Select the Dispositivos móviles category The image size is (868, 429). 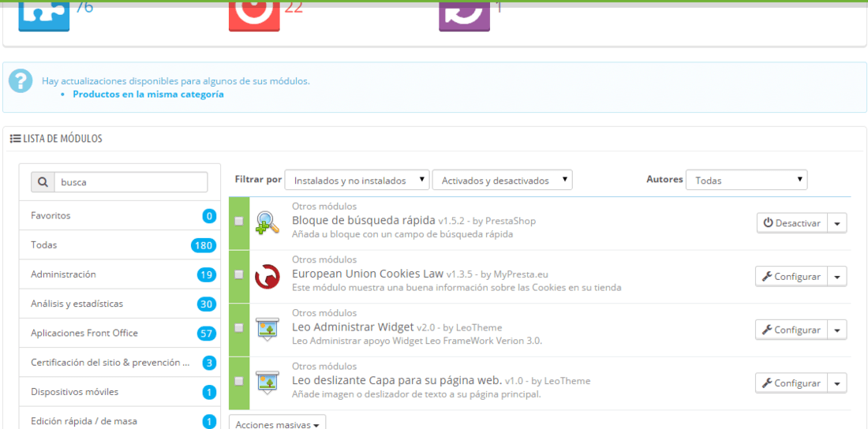(x=120, y=391)
